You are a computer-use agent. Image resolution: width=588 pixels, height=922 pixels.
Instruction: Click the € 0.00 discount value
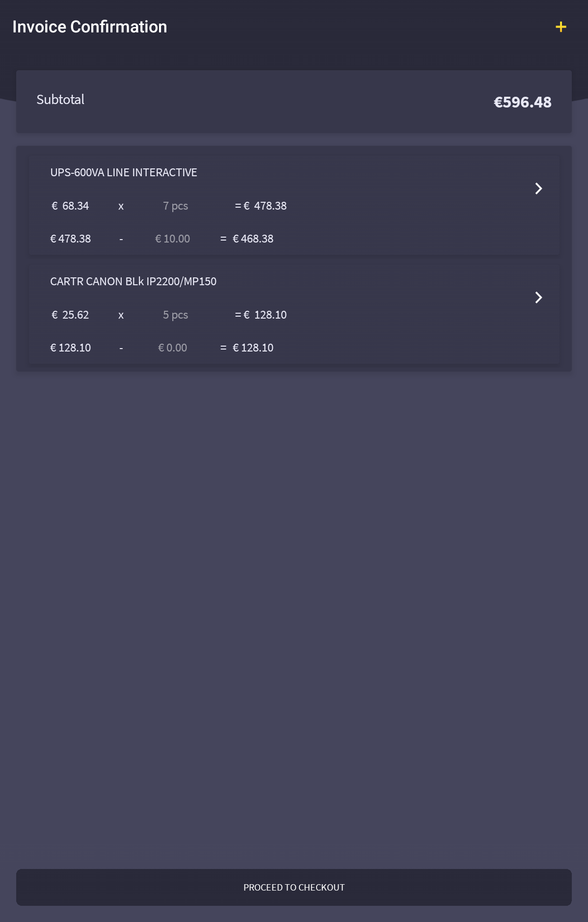[x=172, y=348]
